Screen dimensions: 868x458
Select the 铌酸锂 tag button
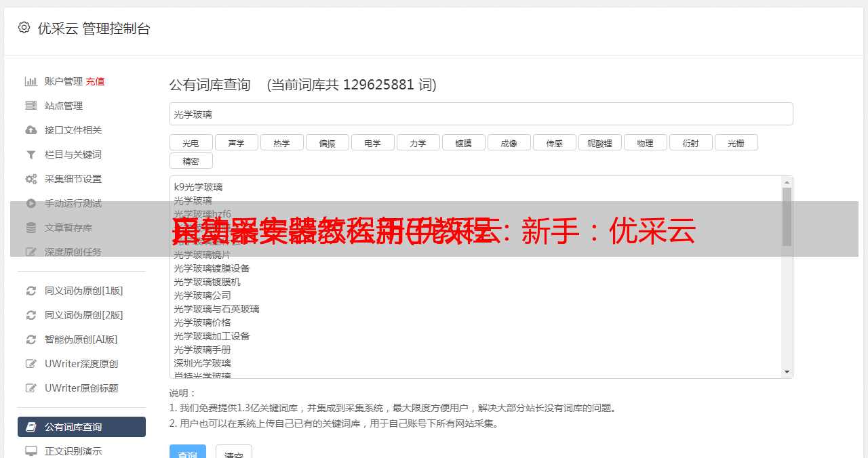599,142
